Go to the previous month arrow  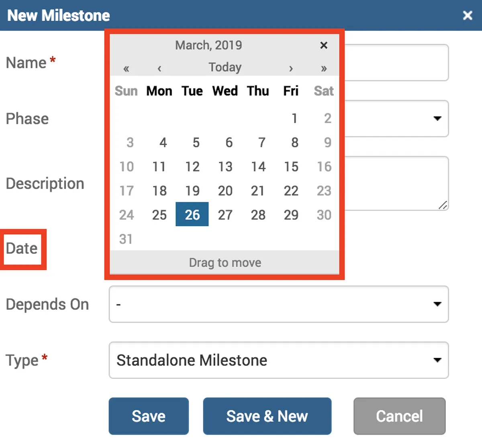point(159,68)
